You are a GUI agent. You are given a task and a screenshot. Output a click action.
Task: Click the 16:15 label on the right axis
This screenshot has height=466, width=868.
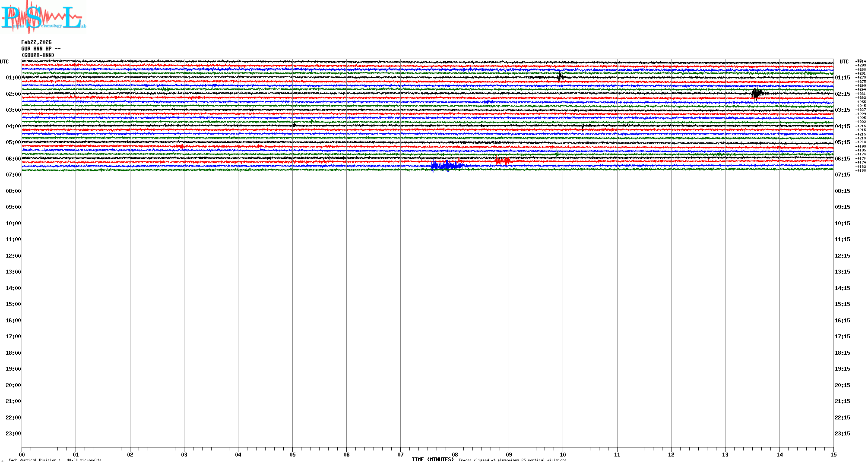coord(842,321)
